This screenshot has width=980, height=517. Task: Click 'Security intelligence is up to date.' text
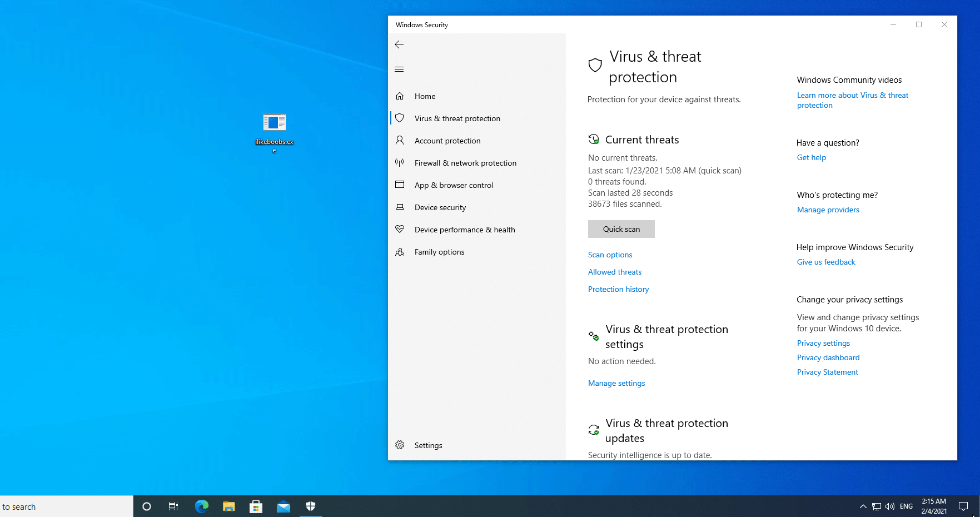point(650,455)
